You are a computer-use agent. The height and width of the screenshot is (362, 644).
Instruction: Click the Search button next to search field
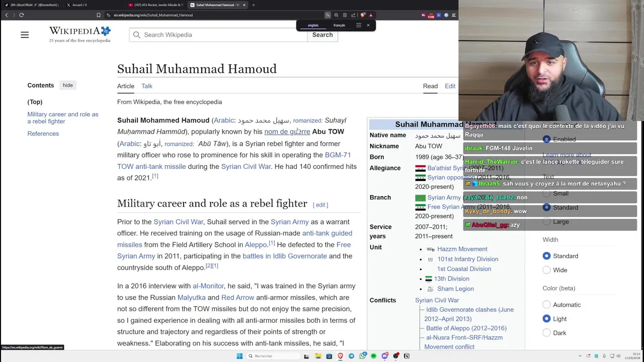point(323,35)
